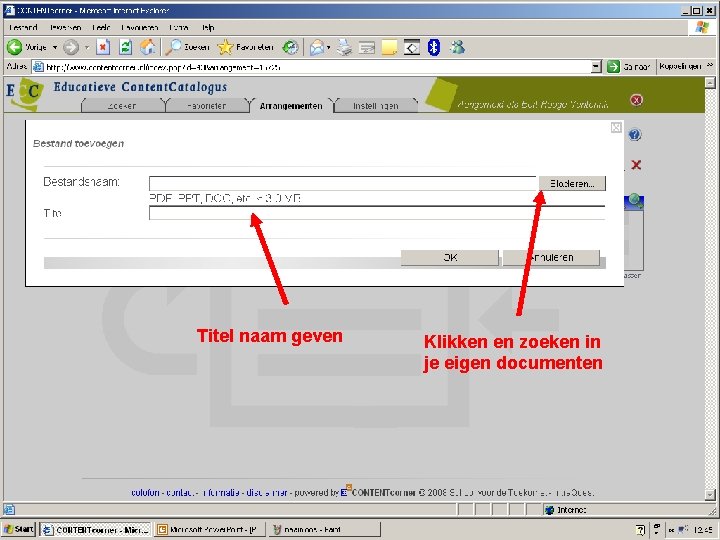Click the blue help question icon
This screenshot has height=540, width=720.
tap(635, 135)
